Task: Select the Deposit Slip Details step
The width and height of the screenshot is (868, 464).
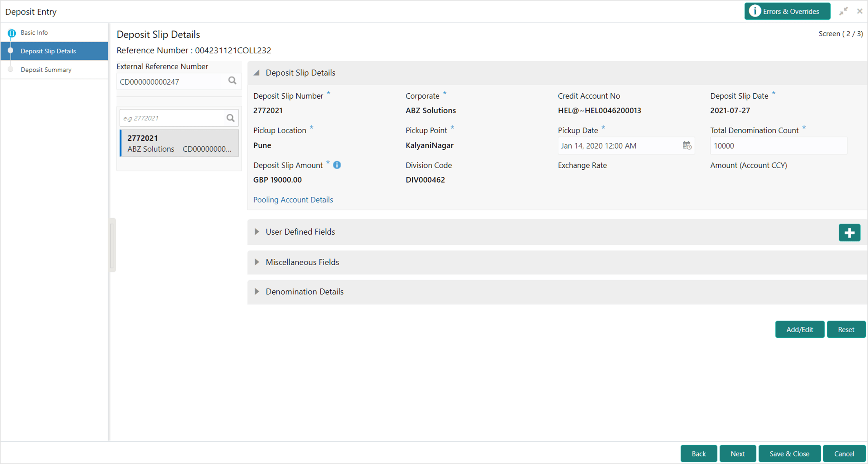Action: pyautogui.click(x=54, y=51)
